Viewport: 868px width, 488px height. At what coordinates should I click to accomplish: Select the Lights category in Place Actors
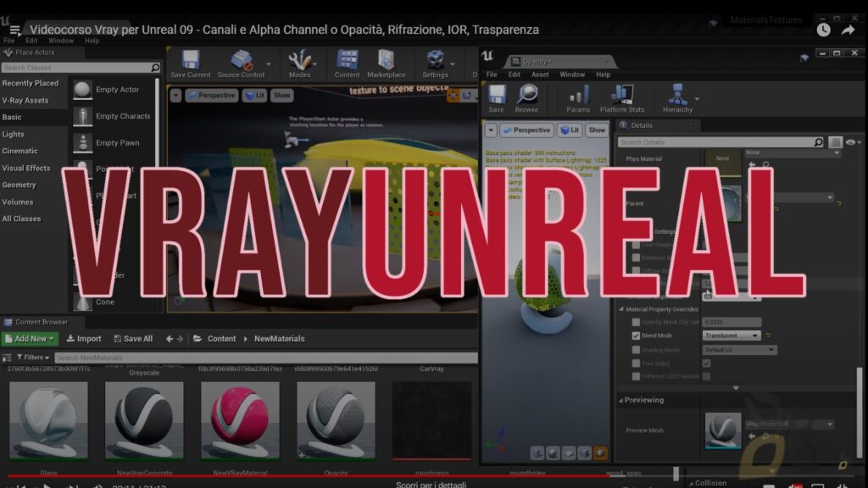point(14,135)
